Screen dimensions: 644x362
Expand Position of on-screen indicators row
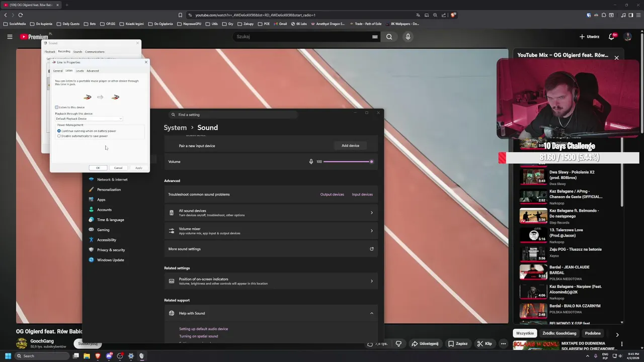[271, 281]
